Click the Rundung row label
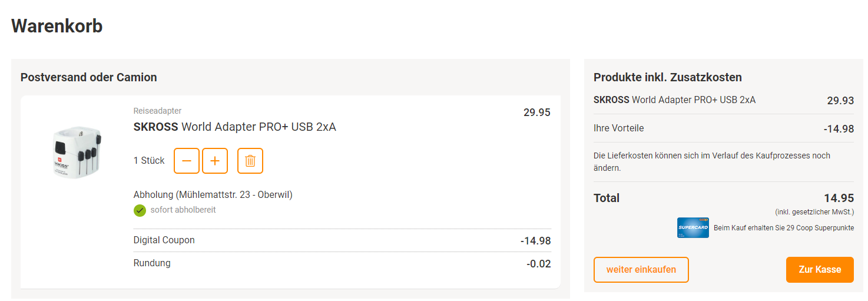Screen dimensions: 868x301 152,263
